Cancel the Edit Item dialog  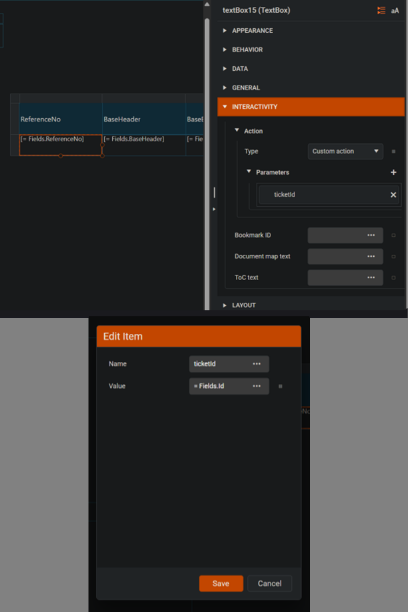269,583
